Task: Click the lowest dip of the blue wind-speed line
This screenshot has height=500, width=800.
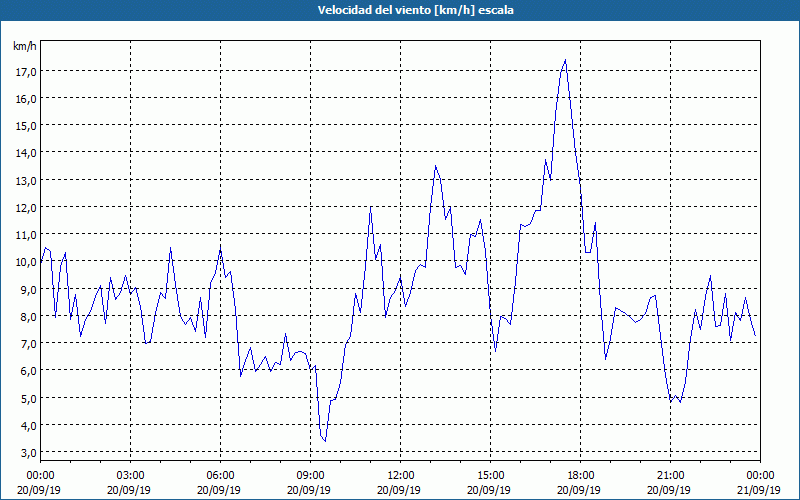Action: [325, 441]
